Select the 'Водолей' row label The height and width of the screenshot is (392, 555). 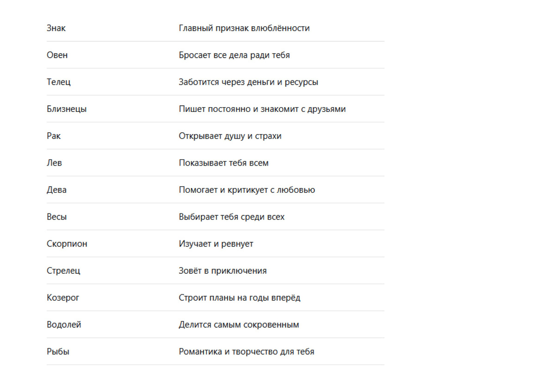[64, 325]
